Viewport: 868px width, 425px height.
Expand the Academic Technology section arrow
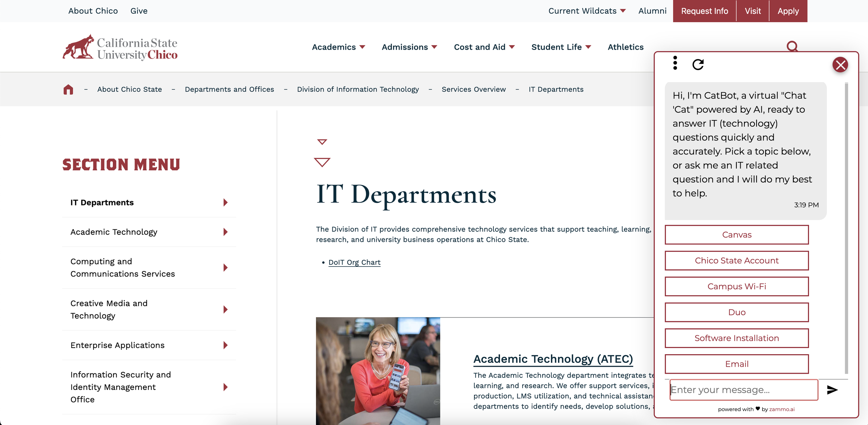(226, 232)
